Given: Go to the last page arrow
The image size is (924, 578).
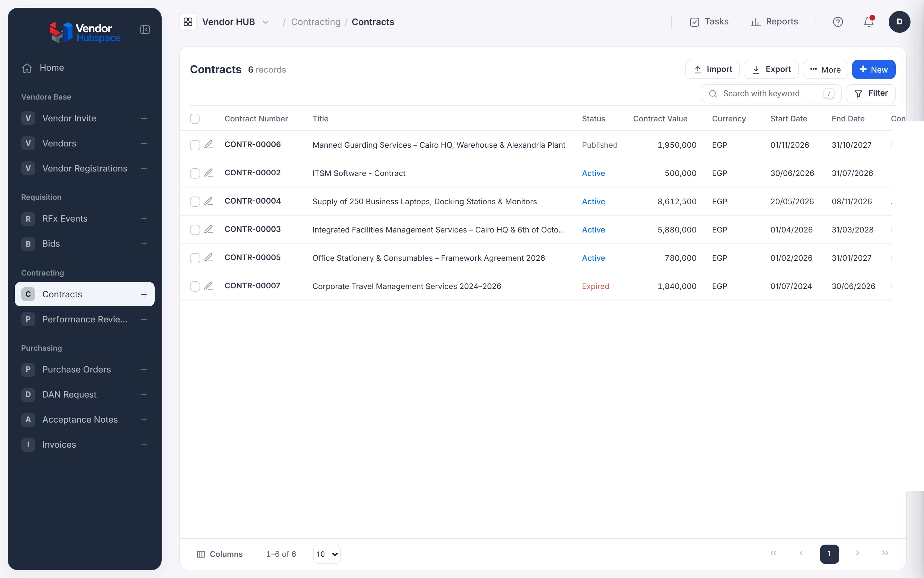Looking at the screenshot, I should click(885, 553).
